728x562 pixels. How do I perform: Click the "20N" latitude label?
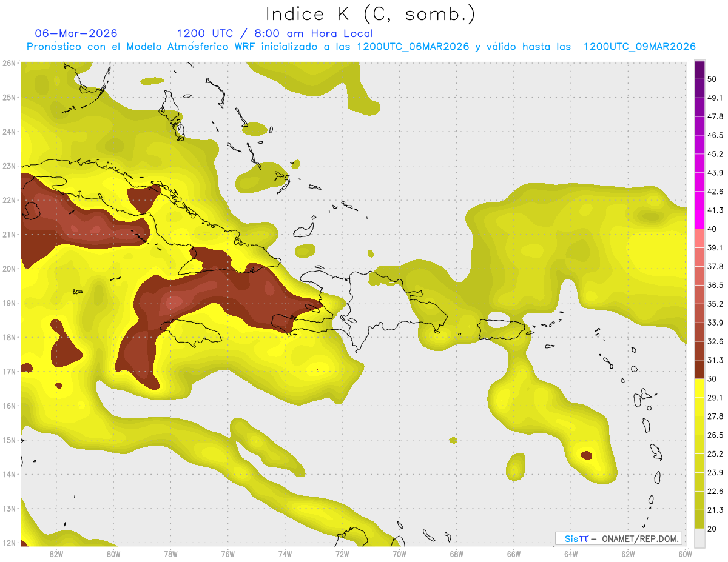8,269
